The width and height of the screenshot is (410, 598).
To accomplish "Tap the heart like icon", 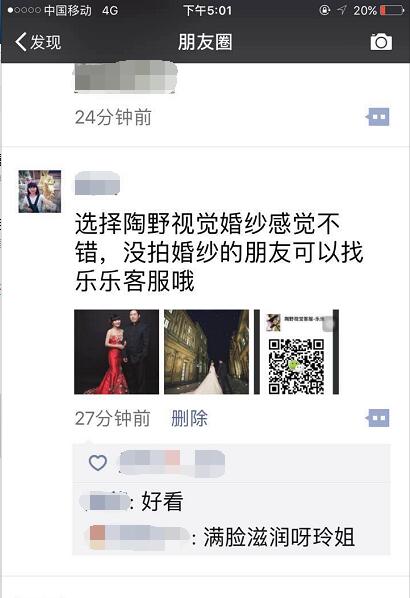I will [98, 463].
